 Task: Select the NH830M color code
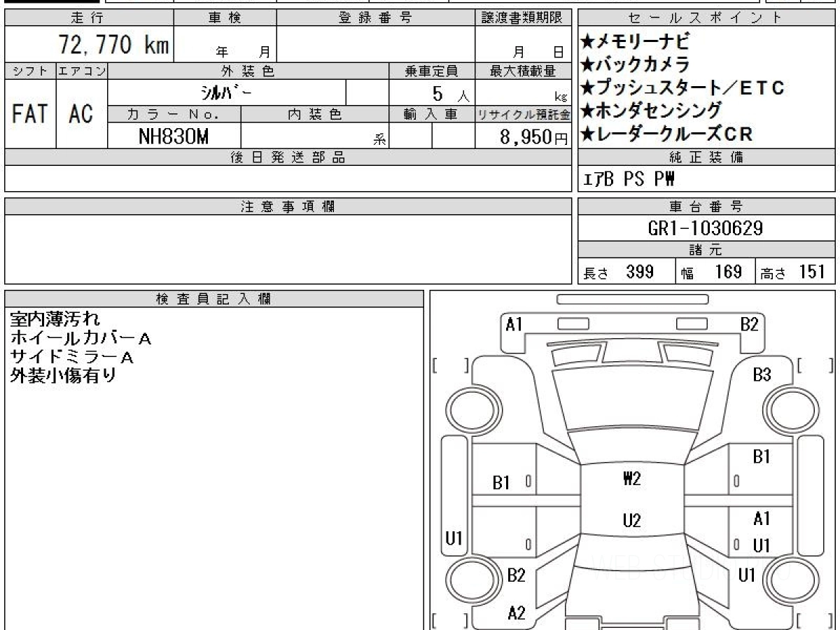point(174,136)
